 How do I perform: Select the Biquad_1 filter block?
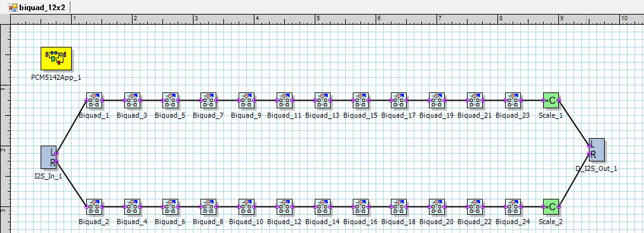click(x=94, y=100)
